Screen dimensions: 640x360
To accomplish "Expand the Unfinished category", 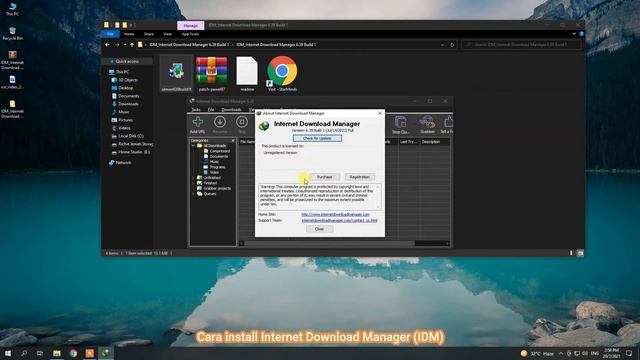I will [x=193, y=178].
